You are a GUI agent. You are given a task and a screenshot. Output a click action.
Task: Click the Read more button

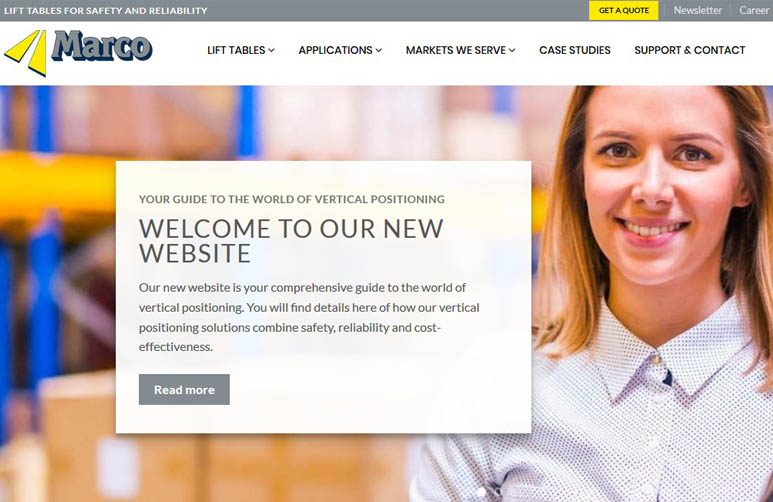click(184, 390)
